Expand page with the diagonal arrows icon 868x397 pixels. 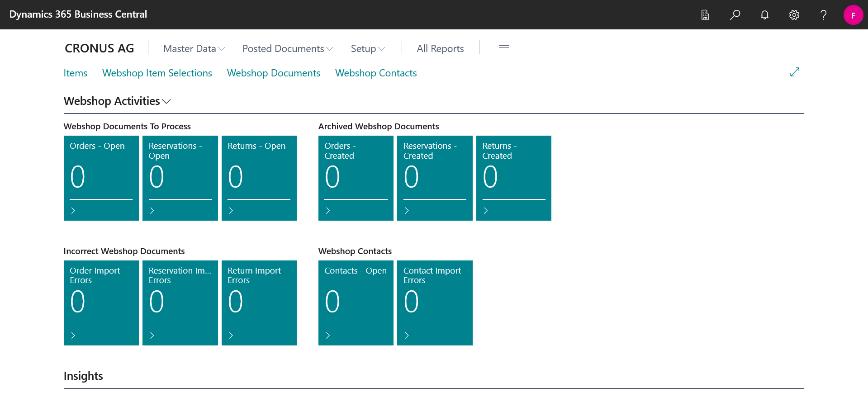tap(795, 72)
